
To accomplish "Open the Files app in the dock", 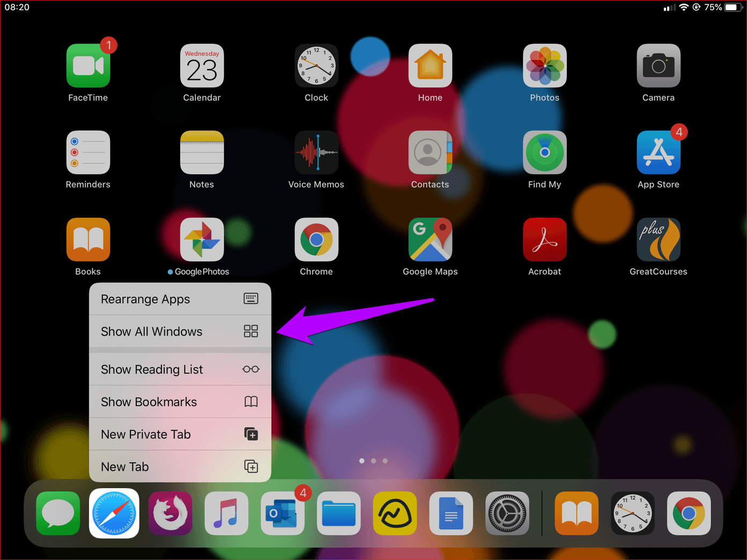I will (339, 513).
